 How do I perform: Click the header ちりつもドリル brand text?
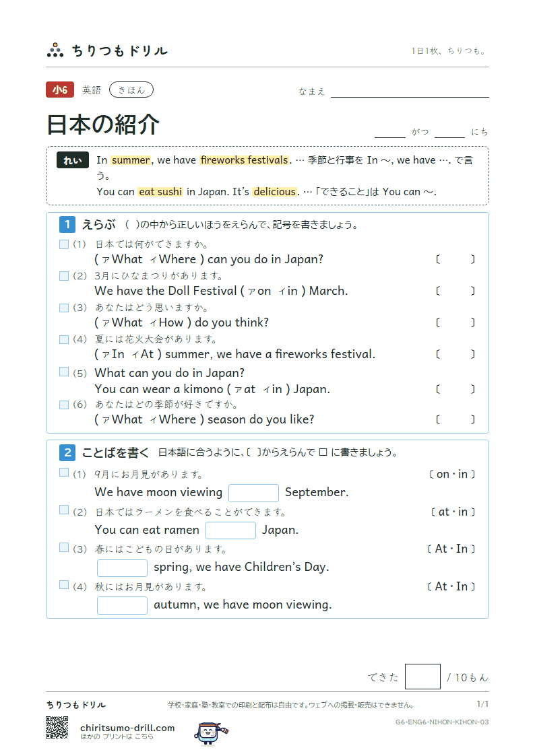point(120,50)
